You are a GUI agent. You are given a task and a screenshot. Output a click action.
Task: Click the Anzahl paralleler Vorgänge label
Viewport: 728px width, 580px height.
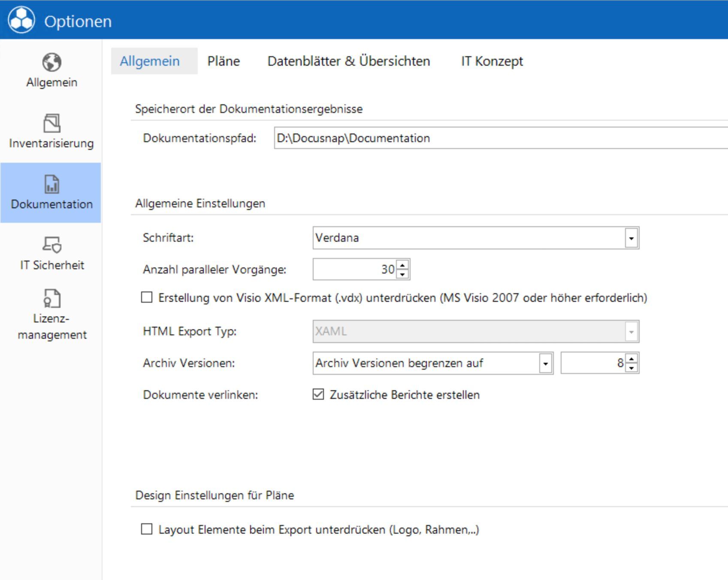point(214,270)
